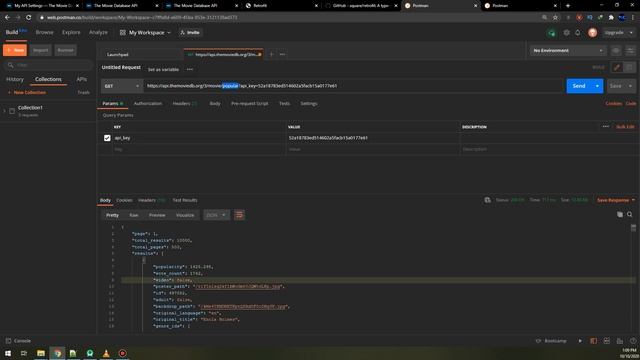Click the orange New button

[x=15, y=50]
